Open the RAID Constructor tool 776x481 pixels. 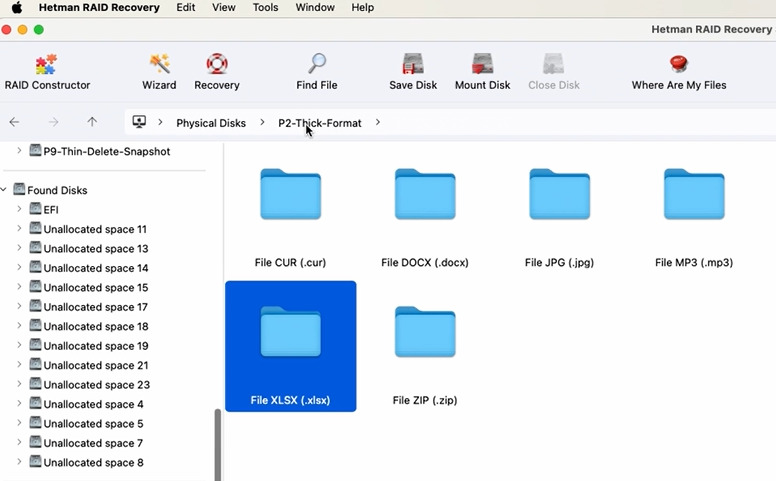[x=47, y=72]
